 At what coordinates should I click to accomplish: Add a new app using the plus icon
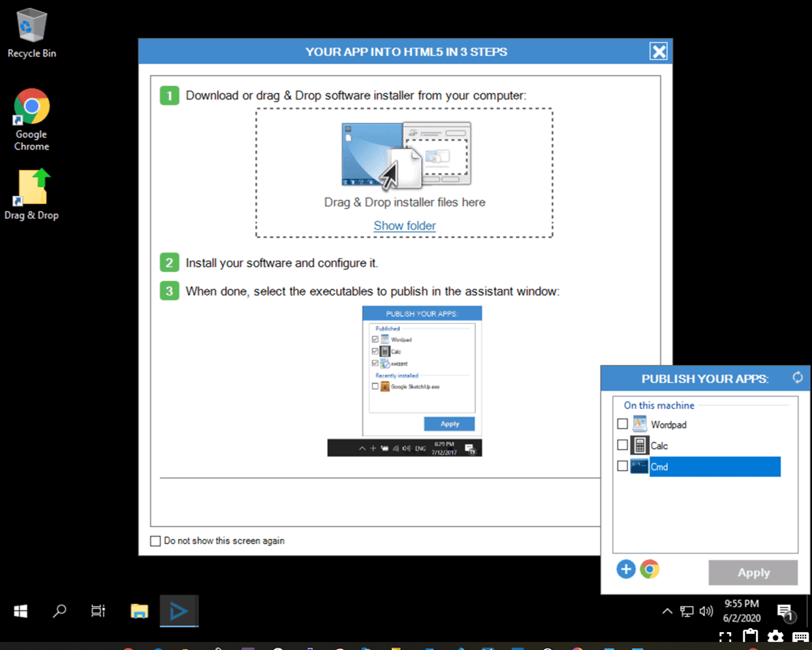point(626,569)
